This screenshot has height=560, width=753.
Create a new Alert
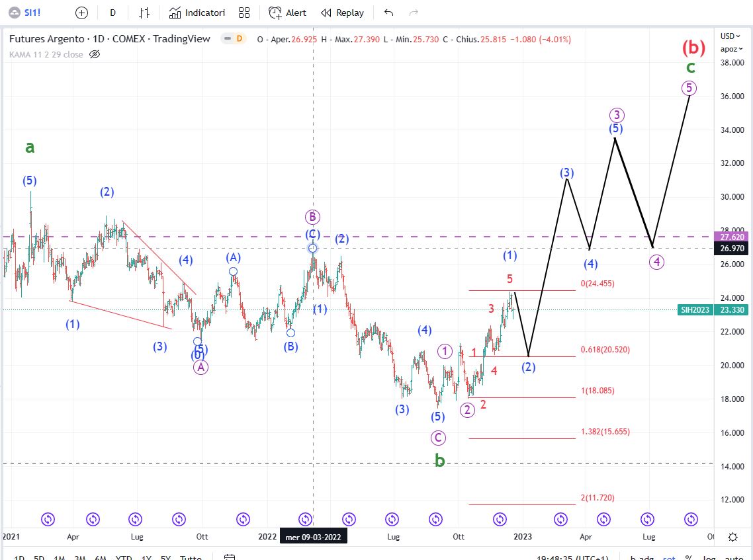coord(287,13)
